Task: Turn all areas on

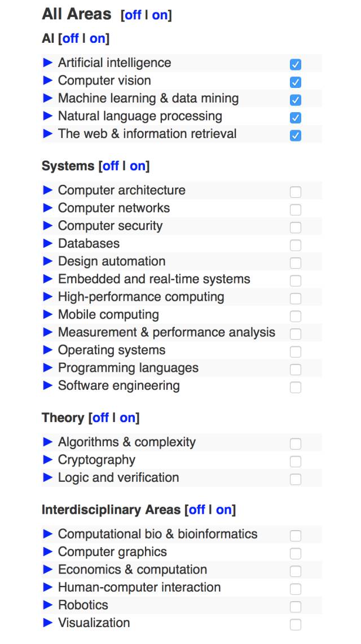Action: tap(160, 15)
